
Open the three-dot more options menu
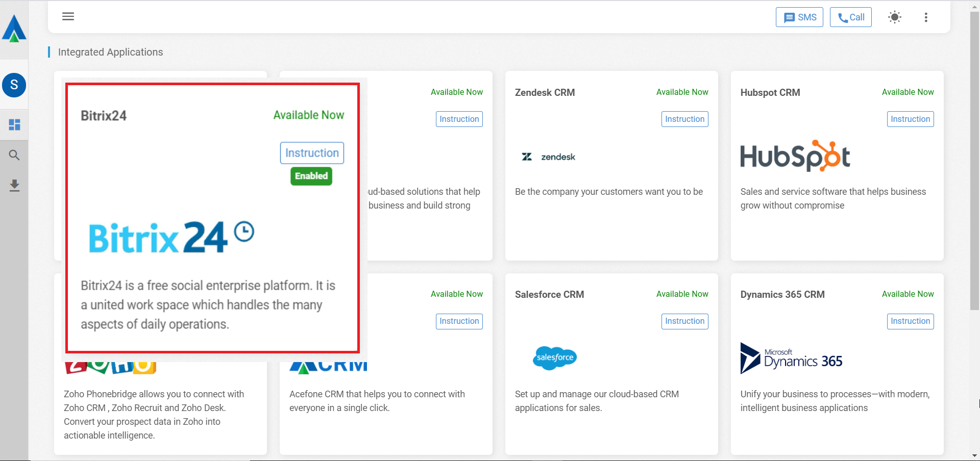click(925, 17)
